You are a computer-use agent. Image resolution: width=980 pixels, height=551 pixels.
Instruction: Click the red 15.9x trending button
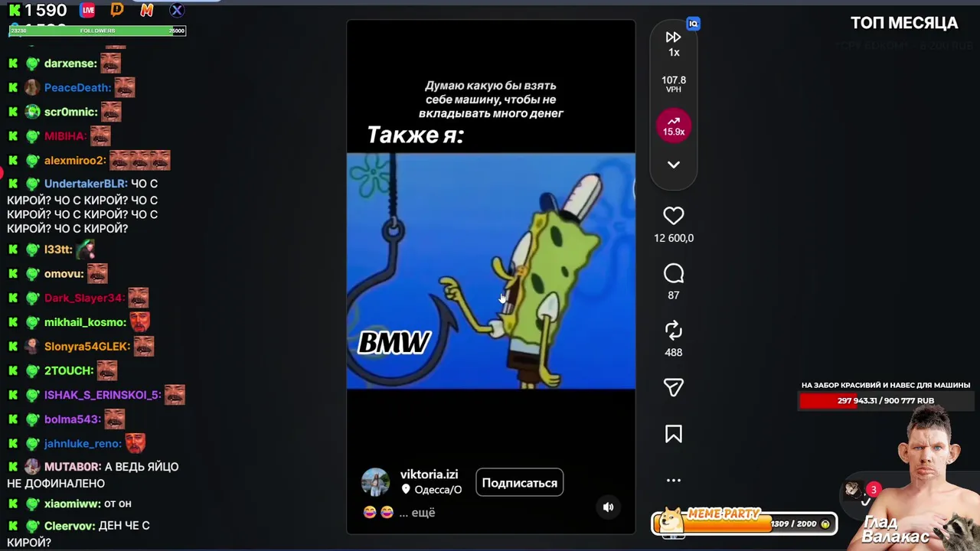(674, 125)
